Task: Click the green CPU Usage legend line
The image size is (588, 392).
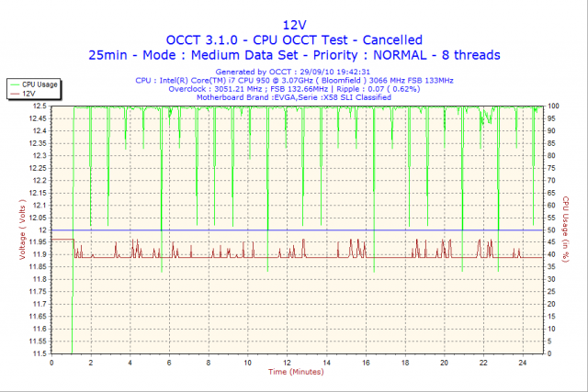Action: tap(15, 84)
